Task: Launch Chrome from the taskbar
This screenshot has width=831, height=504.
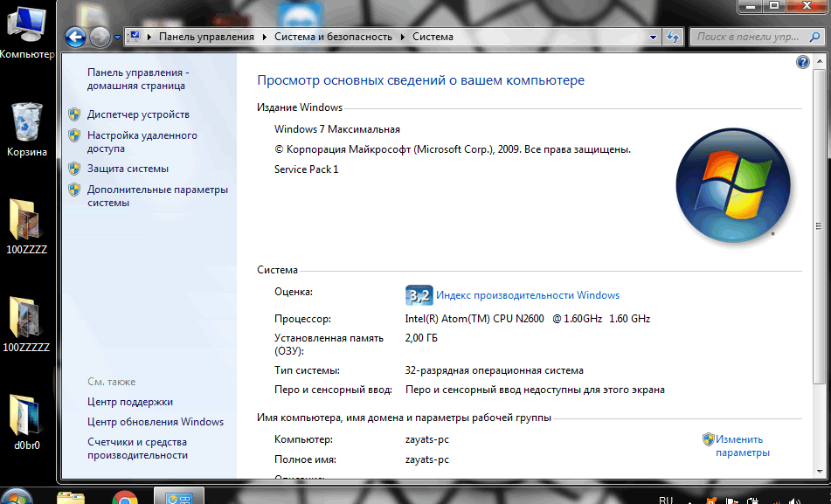Action: [x=125, y=497]
